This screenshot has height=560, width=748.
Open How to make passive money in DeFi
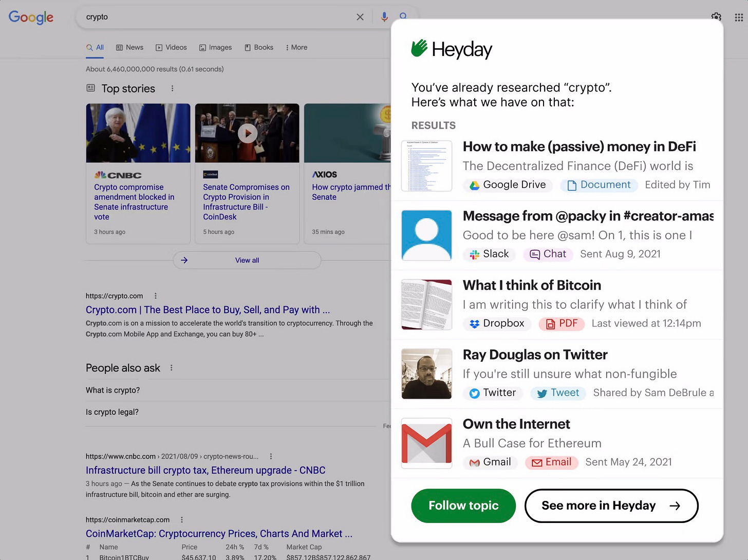[579, 147]
